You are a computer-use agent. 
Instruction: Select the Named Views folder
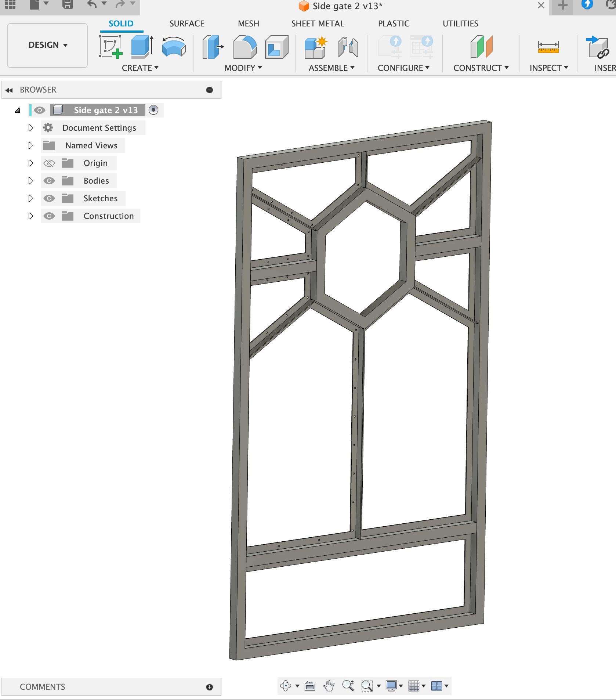pos(91,145)
